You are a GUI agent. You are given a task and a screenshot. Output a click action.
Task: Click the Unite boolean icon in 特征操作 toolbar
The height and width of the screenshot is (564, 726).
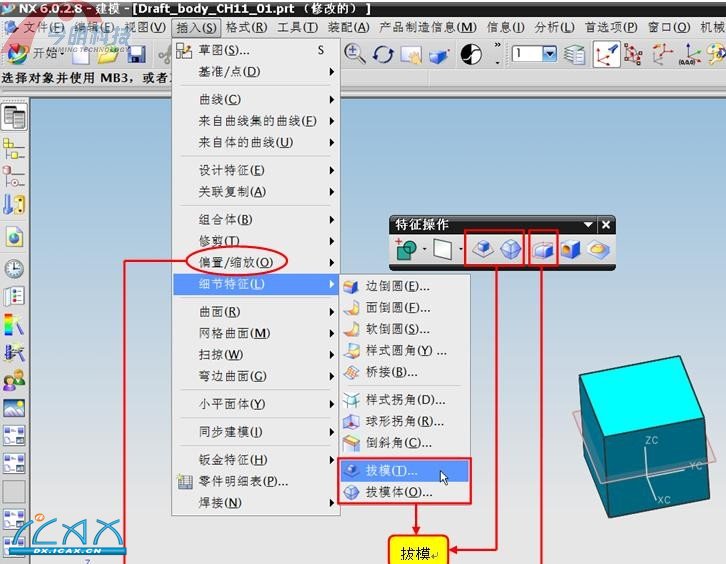tap(406, 249)
